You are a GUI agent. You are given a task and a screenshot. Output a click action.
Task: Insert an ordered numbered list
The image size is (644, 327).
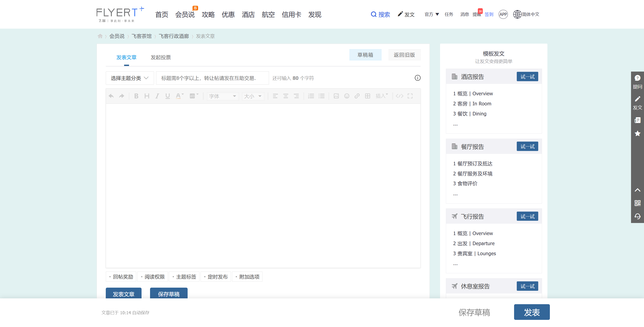click(311, 96)
